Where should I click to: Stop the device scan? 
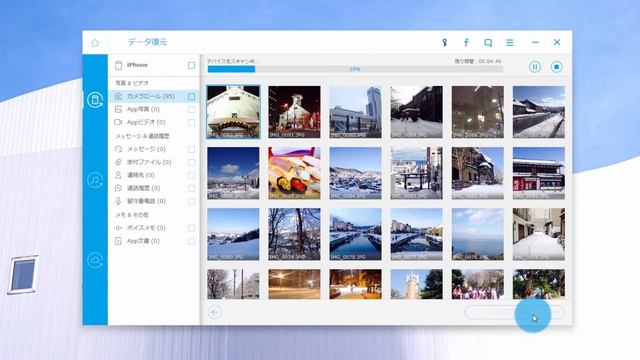(x=556, y=67)
